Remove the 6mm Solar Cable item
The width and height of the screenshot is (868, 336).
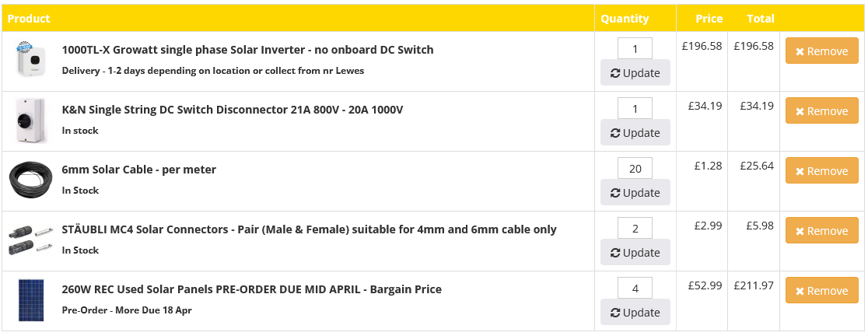click(822, 170)
